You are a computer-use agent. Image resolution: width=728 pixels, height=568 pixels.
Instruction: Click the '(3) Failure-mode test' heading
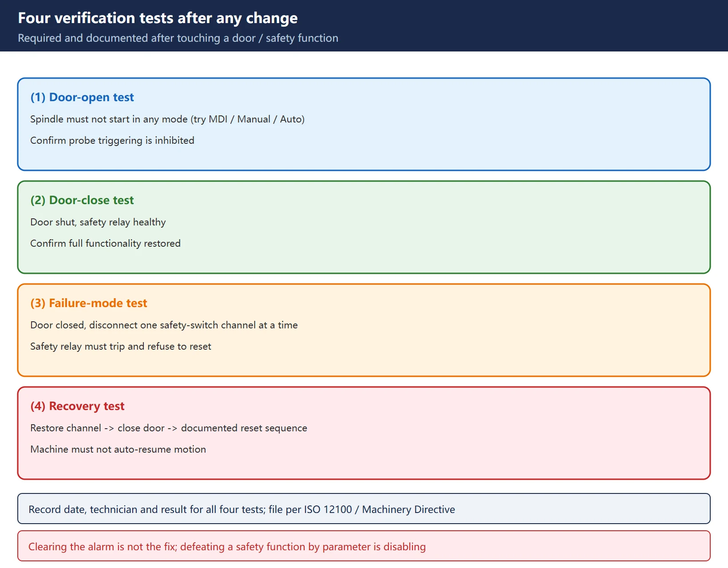coord(89,303)
